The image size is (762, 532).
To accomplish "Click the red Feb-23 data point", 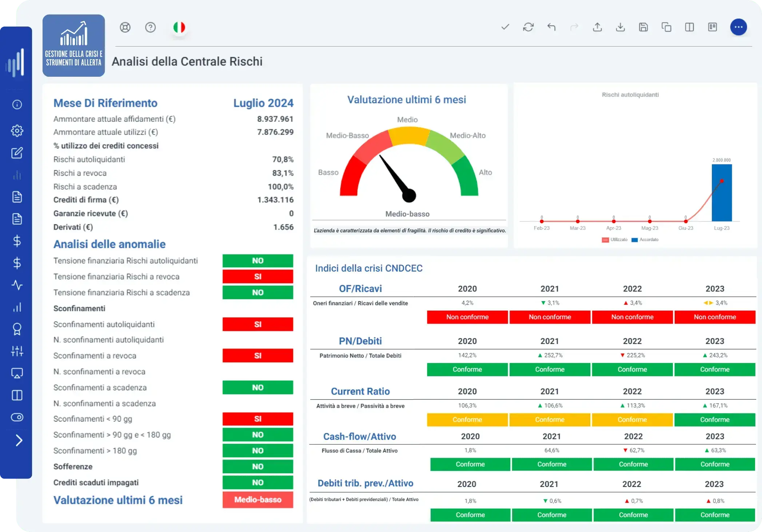I will tap(542, 221).
